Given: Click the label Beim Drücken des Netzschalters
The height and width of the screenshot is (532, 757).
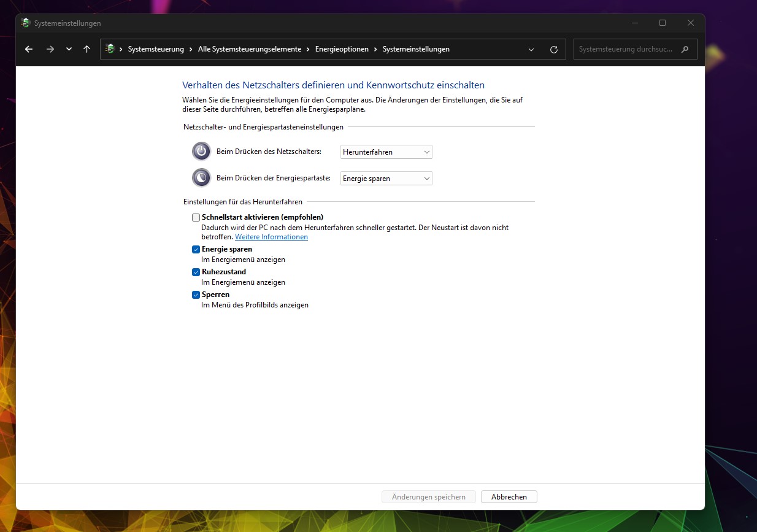Looking at the screenshot, I should tap(269, 152).
